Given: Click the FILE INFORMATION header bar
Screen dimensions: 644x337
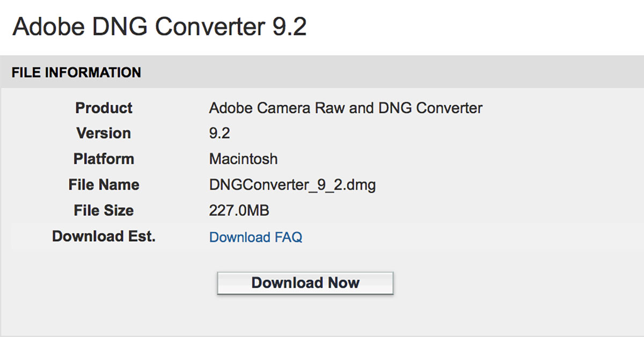Looking at the screenshot, I should click(x=75, y=72).
